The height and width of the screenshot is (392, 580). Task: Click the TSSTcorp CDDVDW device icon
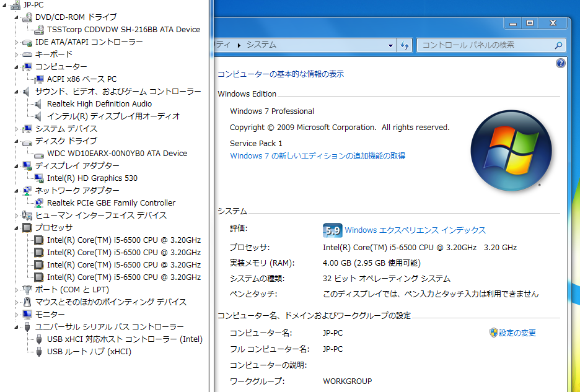39,30
